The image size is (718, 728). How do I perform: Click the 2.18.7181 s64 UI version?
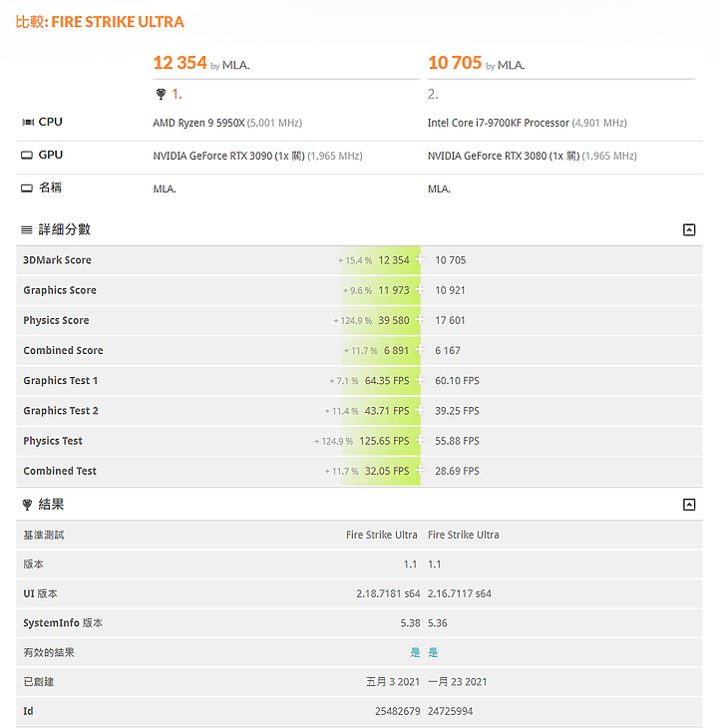pyautogui.click(x=388, y=593)
